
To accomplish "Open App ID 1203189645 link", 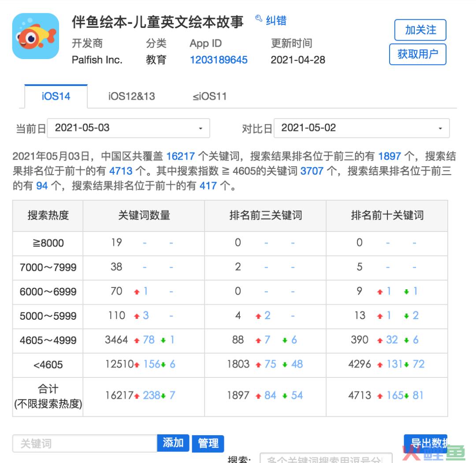I will [x=219, y=60].
